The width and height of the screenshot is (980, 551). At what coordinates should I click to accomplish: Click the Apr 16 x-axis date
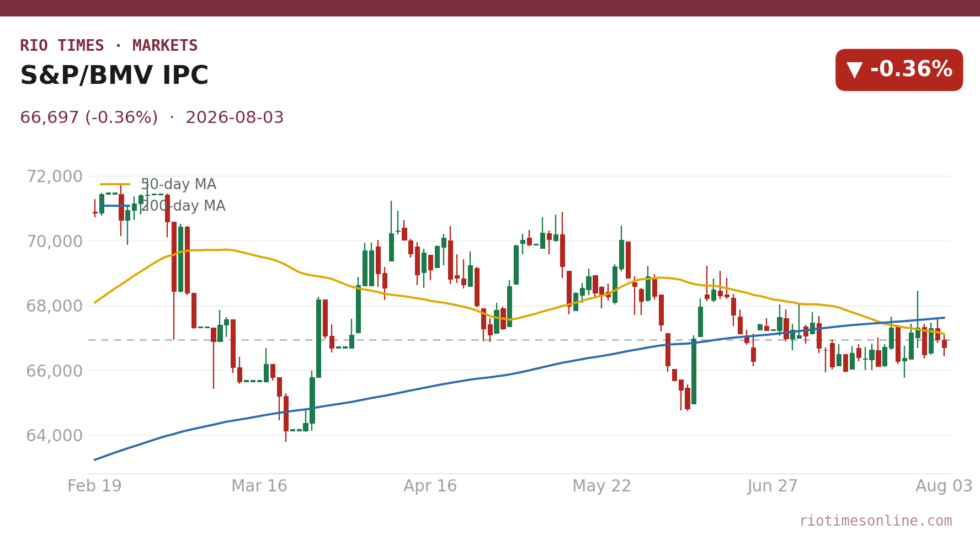[430, 486]
